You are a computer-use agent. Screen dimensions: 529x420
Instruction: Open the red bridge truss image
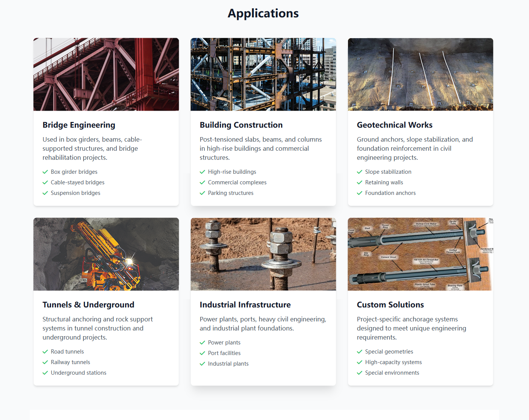pyautogui.click(x=106, y=74)
